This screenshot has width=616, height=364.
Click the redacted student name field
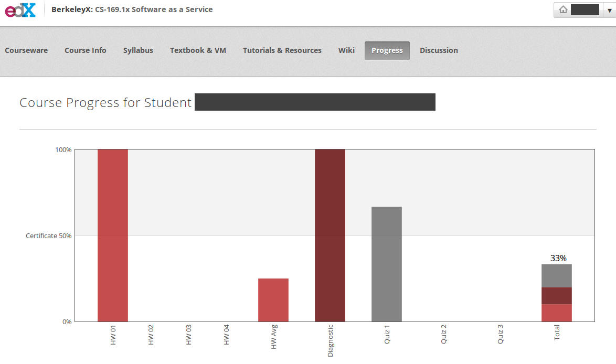[315, 102]
